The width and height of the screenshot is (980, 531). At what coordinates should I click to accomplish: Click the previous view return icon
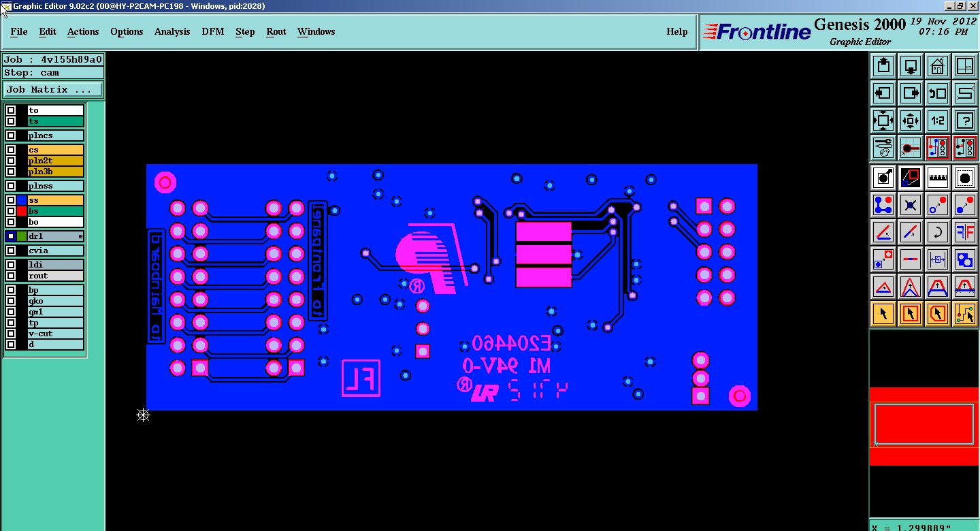tap(938, 93)
